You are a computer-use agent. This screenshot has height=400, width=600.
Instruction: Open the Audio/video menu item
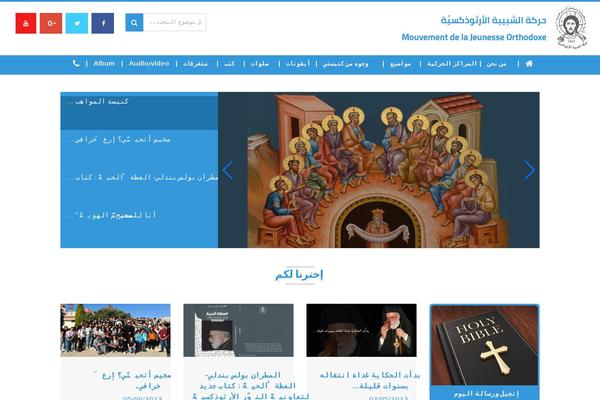pyautogui.click(x=149, y=64)
